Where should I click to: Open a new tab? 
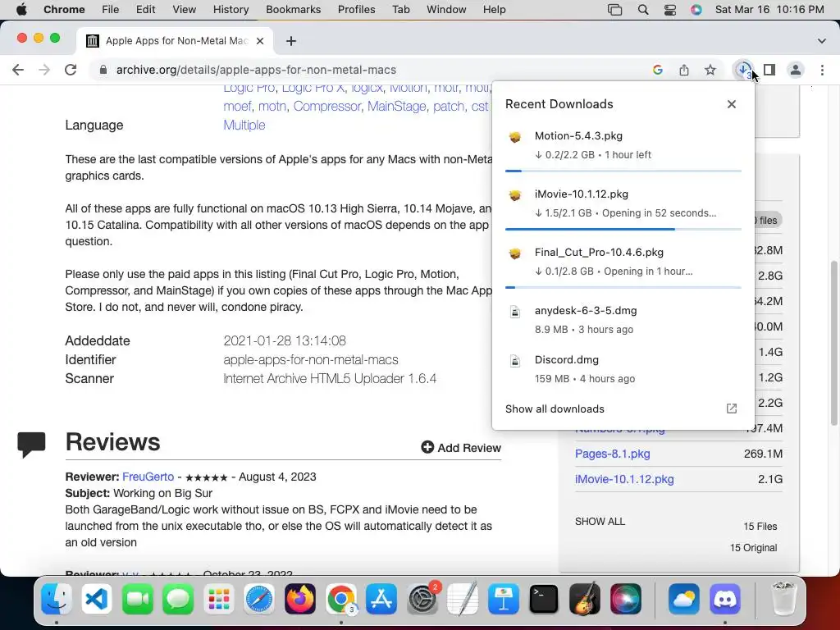(291, 41)
